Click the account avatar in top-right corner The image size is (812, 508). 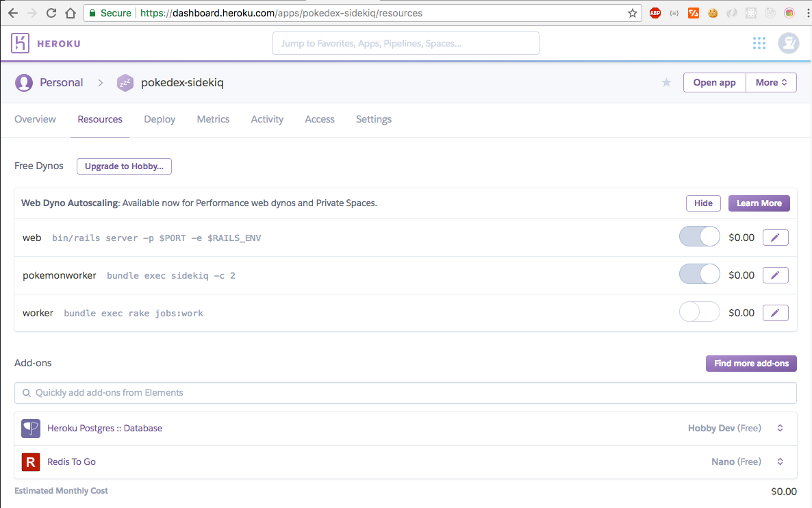[788, 42]
